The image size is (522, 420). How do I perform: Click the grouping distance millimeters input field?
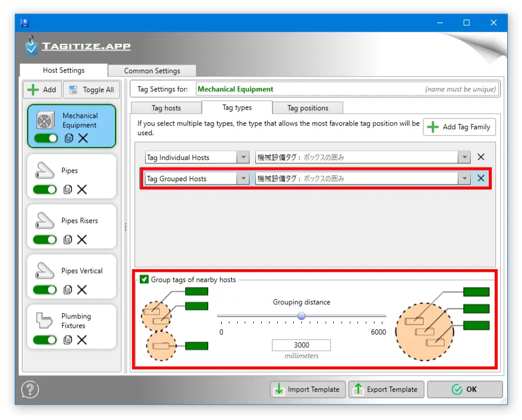point(301,345)
